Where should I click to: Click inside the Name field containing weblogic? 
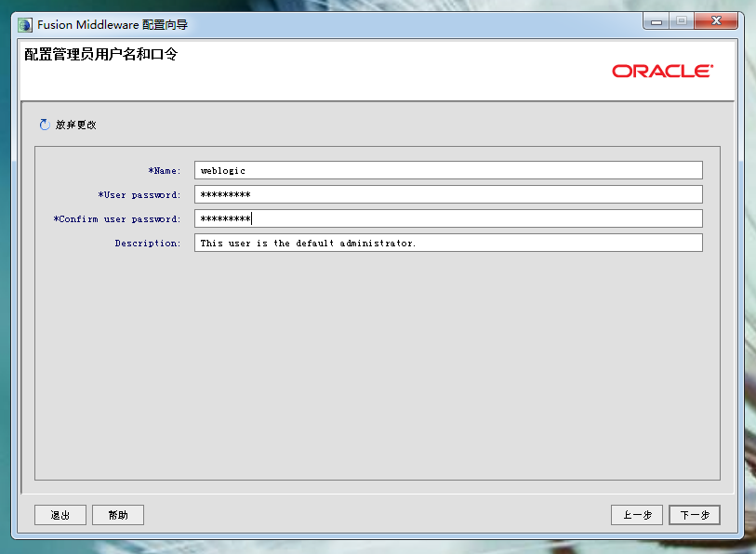pos(448,170)
